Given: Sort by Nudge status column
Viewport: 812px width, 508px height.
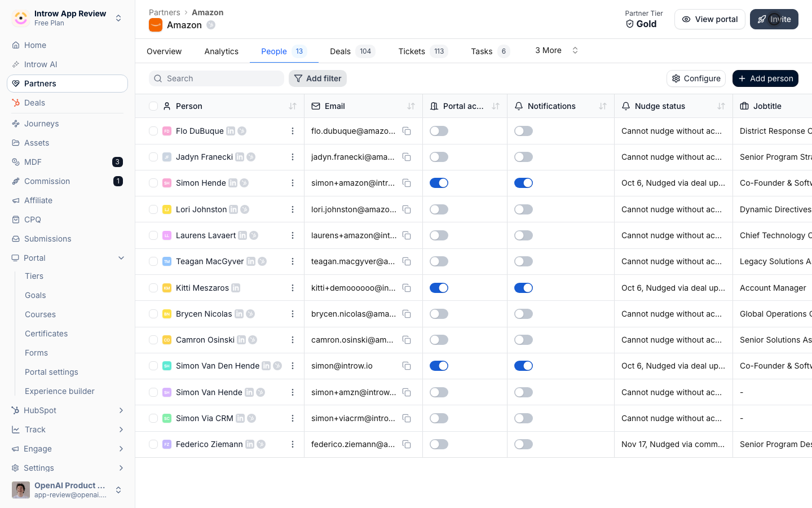Looking at the screenshot, I should [x=721, y=106].
